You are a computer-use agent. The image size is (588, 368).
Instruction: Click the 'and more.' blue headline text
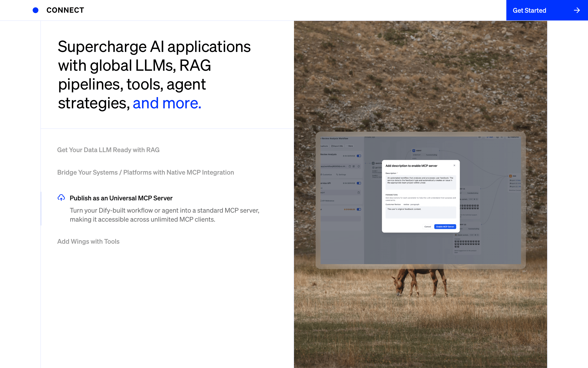(x=167, y=103)
